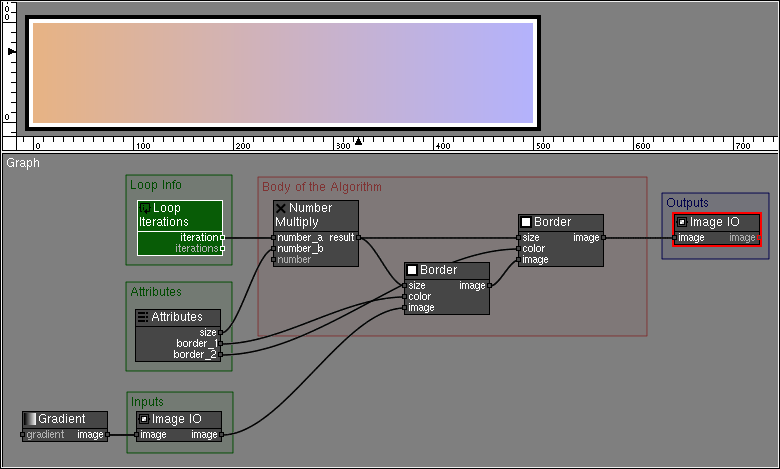The image size is (780, 469).
Task: Click the result output port of Number Multiply
Action: coord(359,238)
